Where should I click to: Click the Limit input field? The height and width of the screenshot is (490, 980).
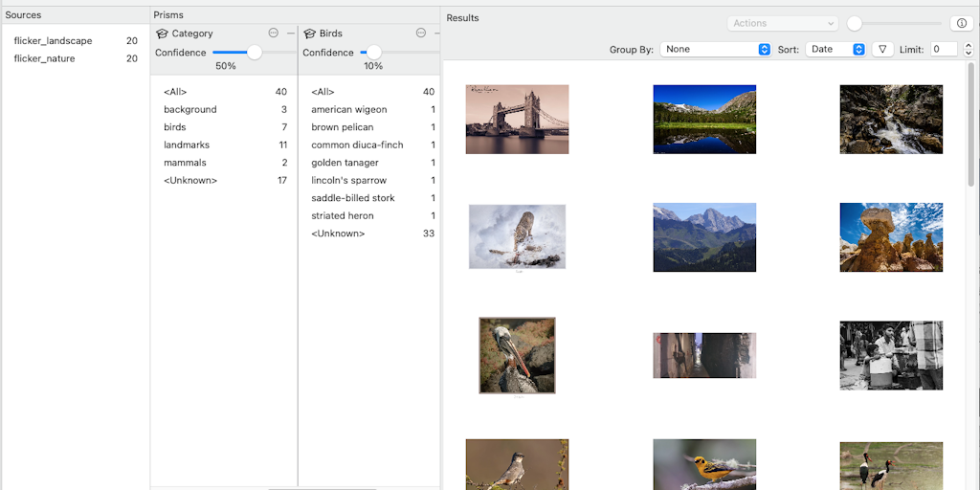tap(943, 49)
